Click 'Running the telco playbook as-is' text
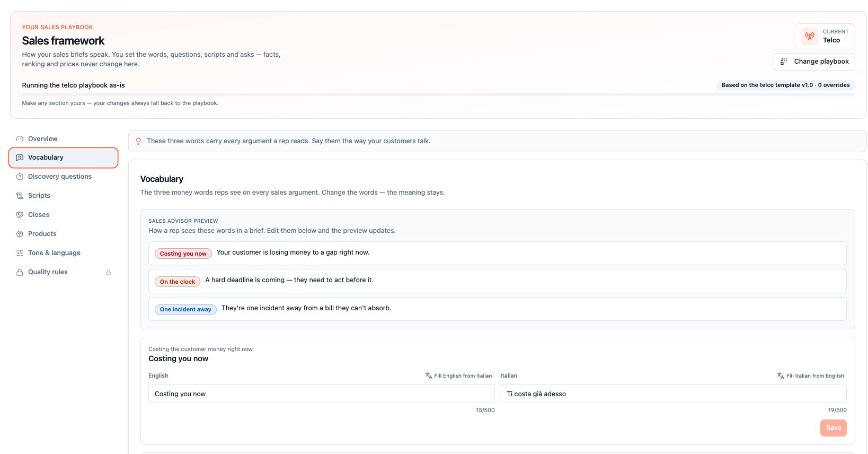Image resolution: width=868 pixels, height=454 pixels. (x=73, y=85)
